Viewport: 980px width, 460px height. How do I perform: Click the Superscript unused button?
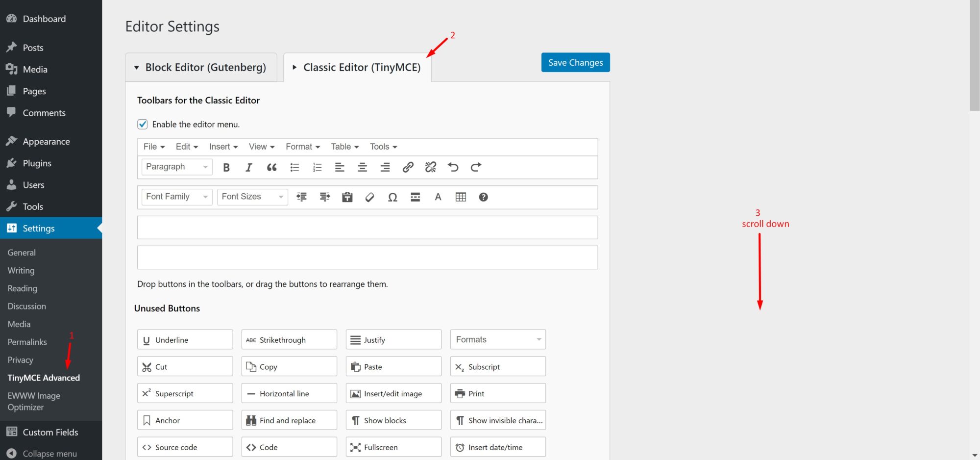click(185, 393)
